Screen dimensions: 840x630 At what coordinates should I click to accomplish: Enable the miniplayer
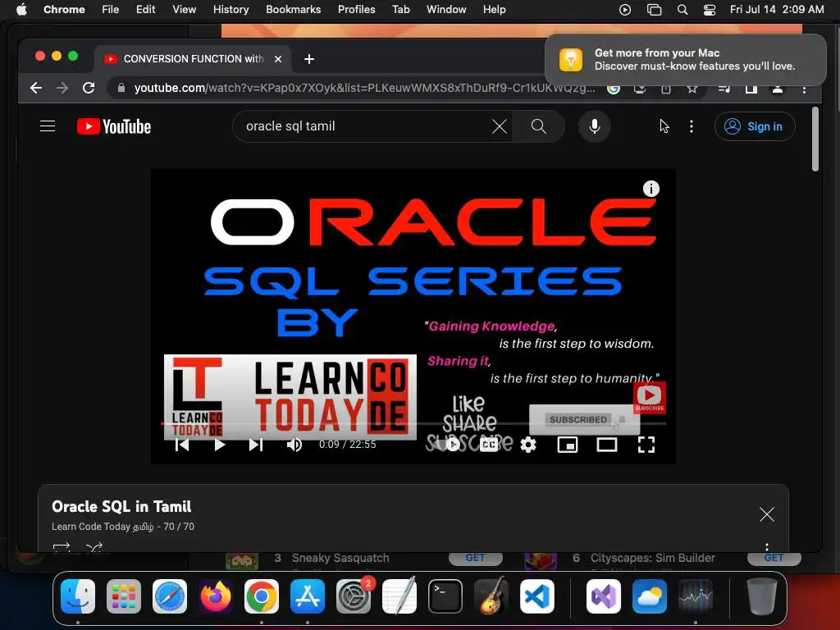click(x=568, y=445)
